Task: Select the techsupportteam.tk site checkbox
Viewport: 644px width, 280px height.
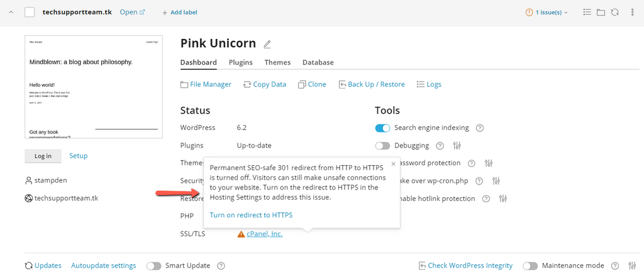Action: point(30,12)
